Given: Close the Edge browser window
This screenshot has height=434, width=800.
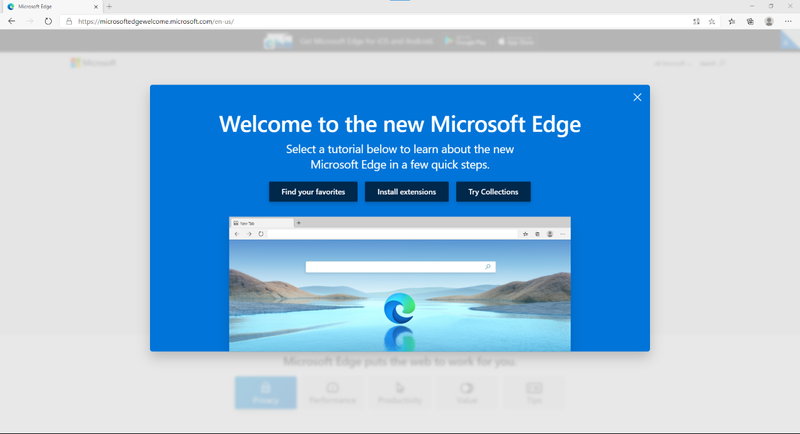Looking at the screenshot, I should (x=790, y=6).
